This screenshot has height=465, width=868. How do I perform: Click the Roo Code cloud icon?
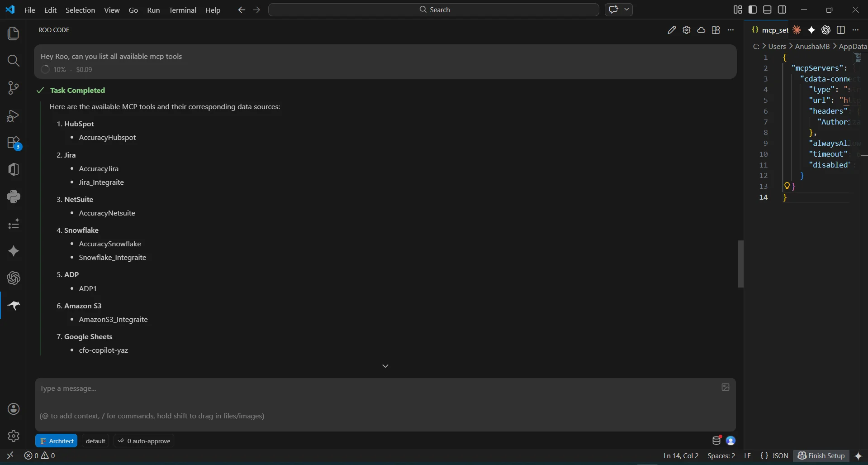click(701, 30)
